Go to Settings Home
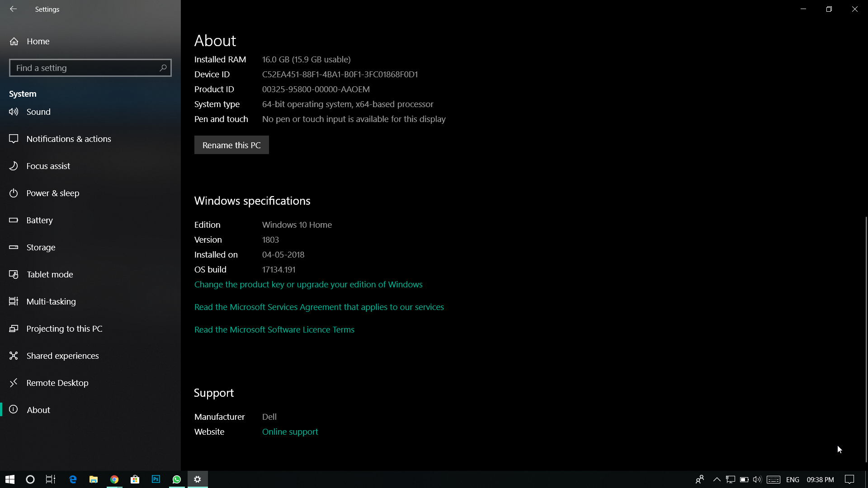 click(x=38, y=41)
